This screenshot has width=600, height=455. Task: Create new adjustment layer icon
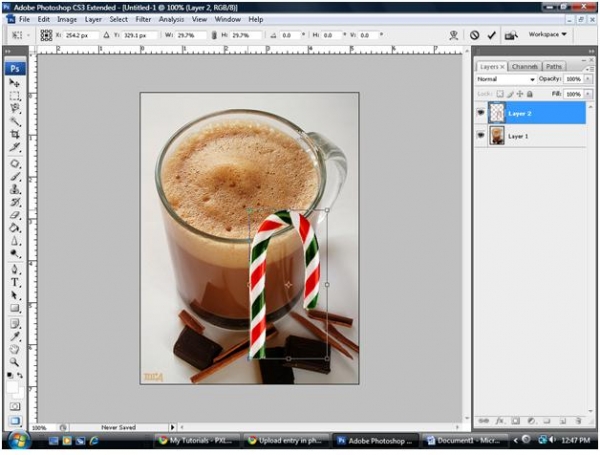(531, 421)
